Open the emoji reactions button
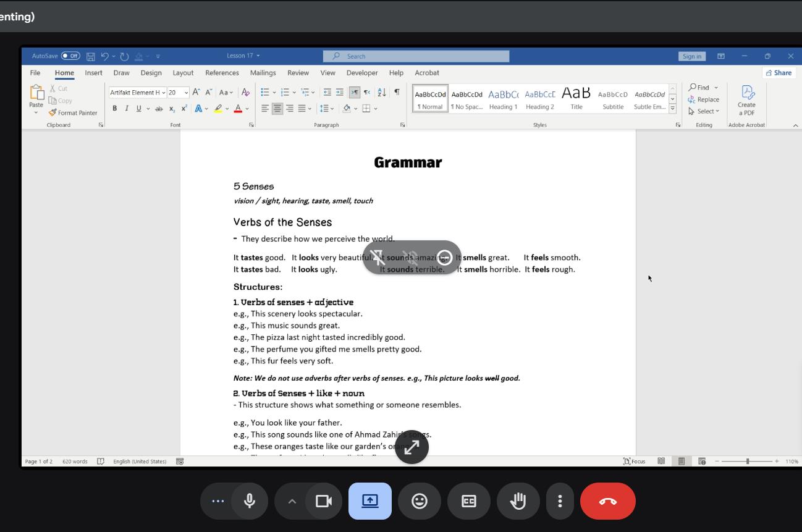Image resolution: width=802 pixels, height=532 pixels. (420, 501)
